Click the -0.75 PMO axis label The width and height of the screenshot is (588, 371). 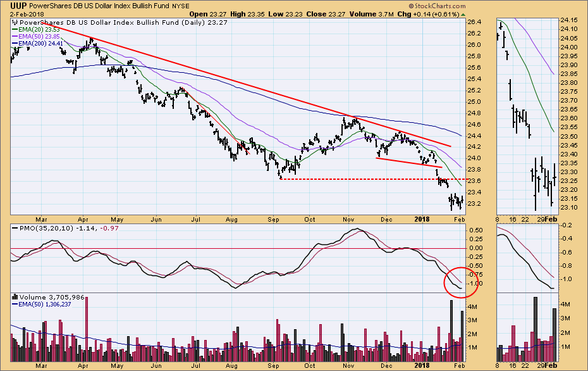(x=475, y=275)
